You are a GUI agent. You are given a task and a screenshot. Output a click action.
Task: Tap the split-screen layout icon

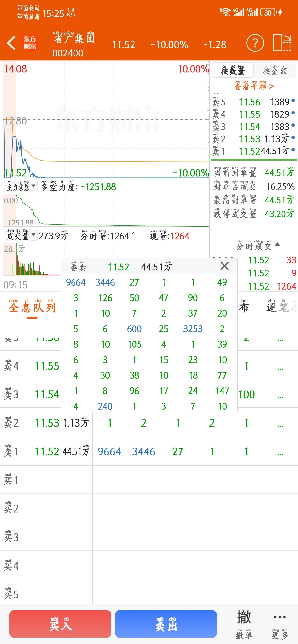(x=282, y=43)
